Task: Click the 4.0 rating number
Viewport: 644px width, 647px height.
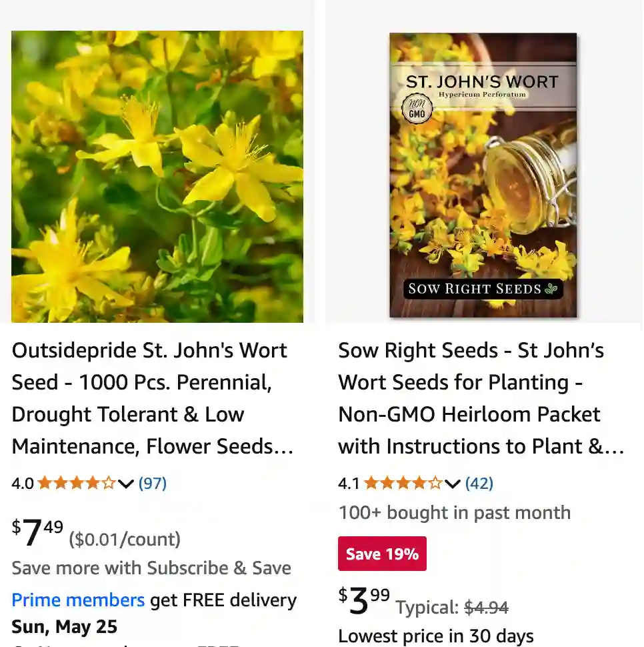Action: 23,483
